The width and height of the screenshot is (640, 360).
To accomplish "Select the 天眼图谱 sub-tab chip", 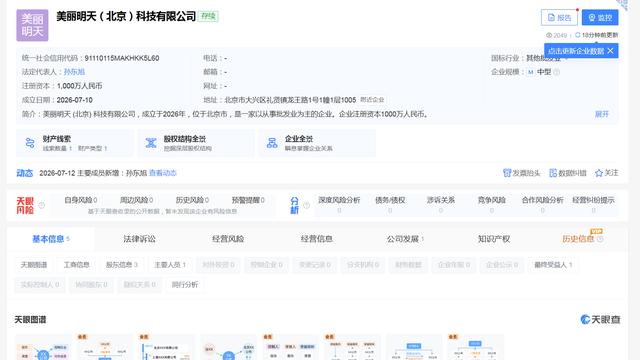I will (34, 265).
